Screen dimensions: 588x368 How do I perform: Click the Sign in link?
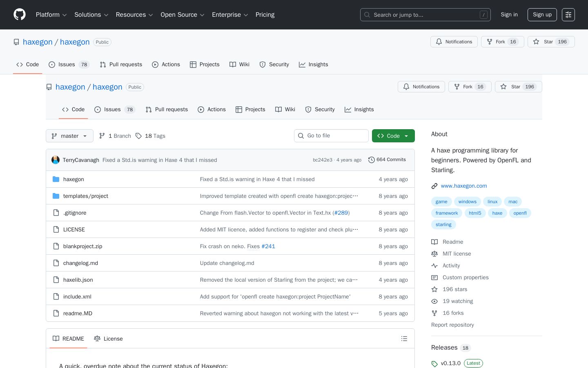point(509,15)
